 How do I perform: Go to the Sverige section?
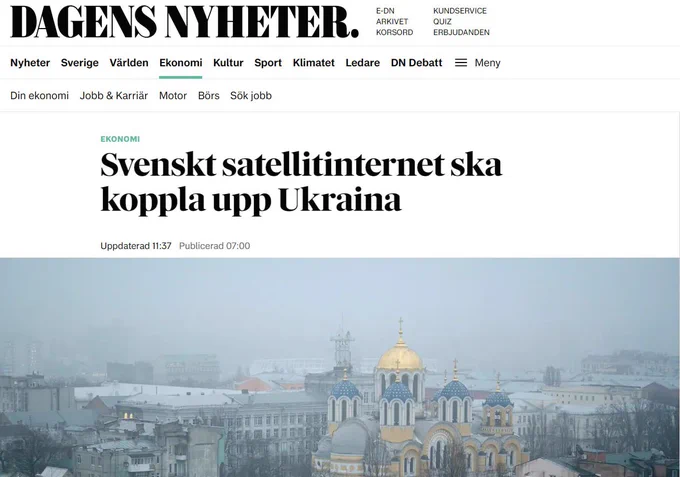tap(80, 63)
